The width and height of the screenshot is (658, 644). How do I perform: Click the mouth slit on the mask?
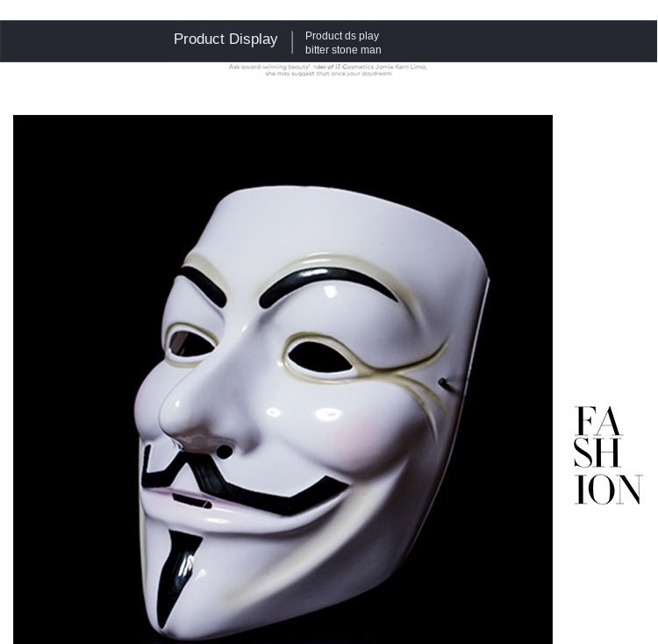point(192,500)
